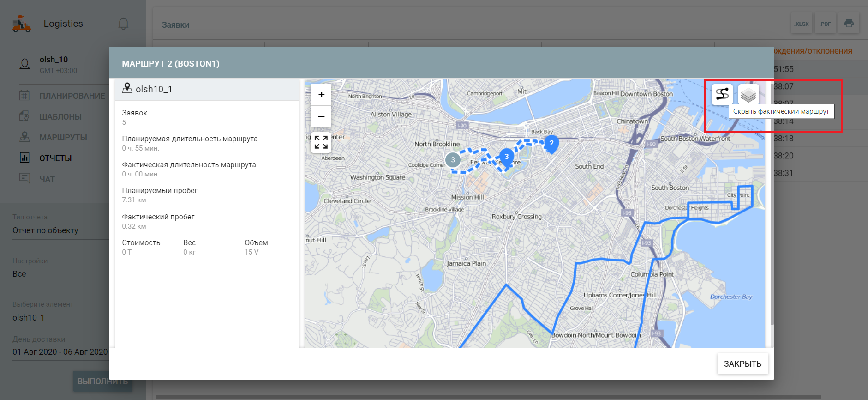Zoom out on the route map
868x400 pixels.
(321, 116)
